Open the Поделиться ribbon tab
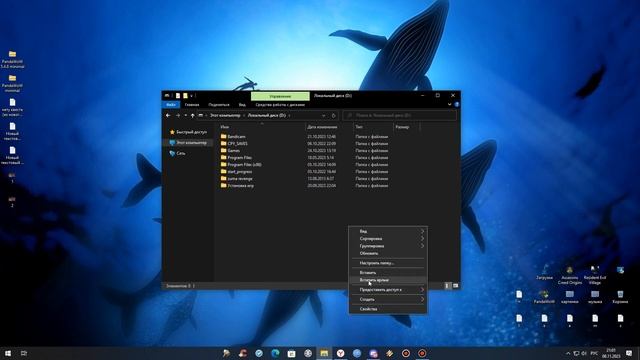This screenshot has height=360, width=640. pyautogui.click(x=219, y=104)
